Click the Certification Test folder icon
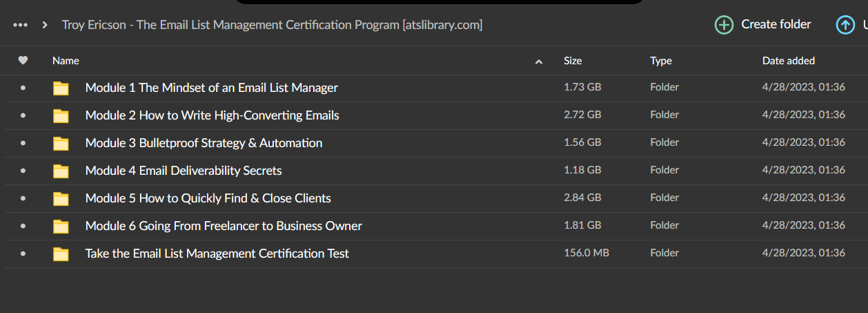Viewport: 868px width, 313px height. tap(61, 254)
